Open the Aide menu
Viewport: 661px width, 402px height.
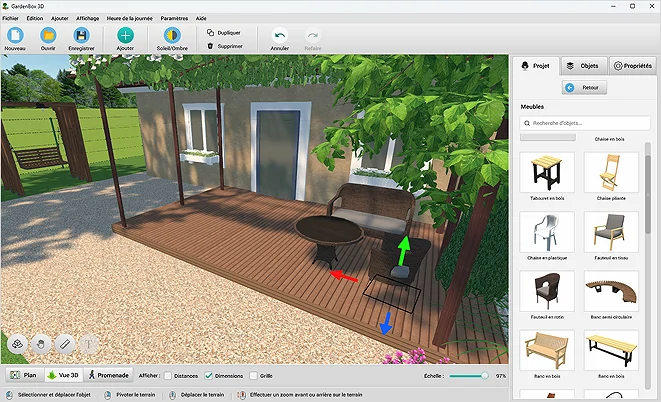click(201, 18)
